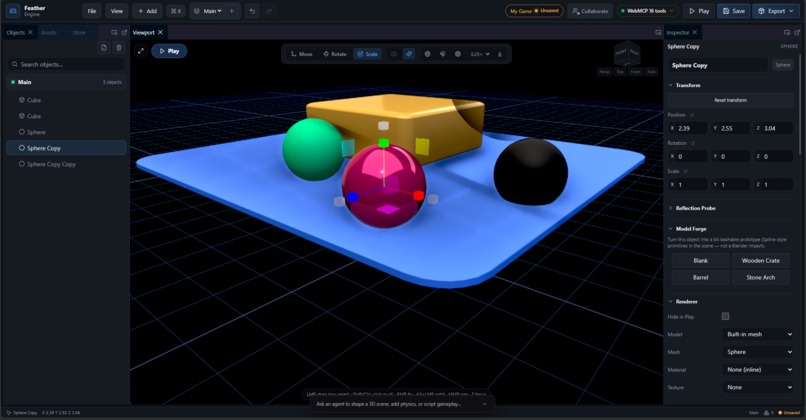Reset Rotation with its reset icon
This screenshot has height=420, width=806.
[x=692, y=143]
